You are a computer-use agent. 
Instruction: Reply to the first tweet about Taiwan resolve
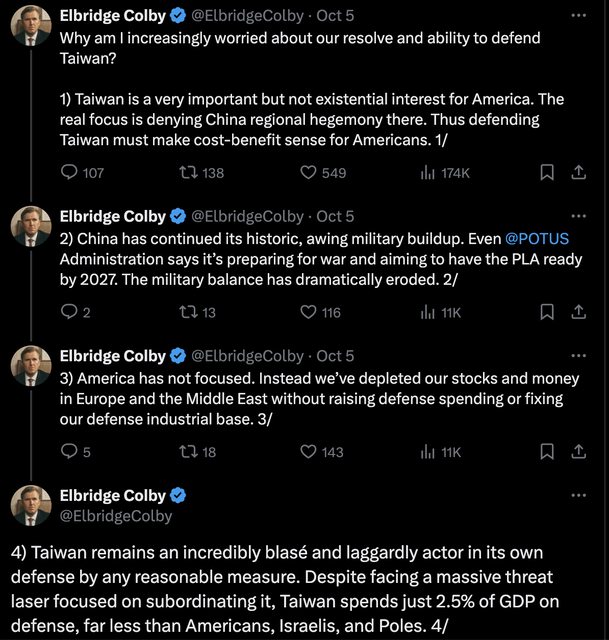click(70, 173)
